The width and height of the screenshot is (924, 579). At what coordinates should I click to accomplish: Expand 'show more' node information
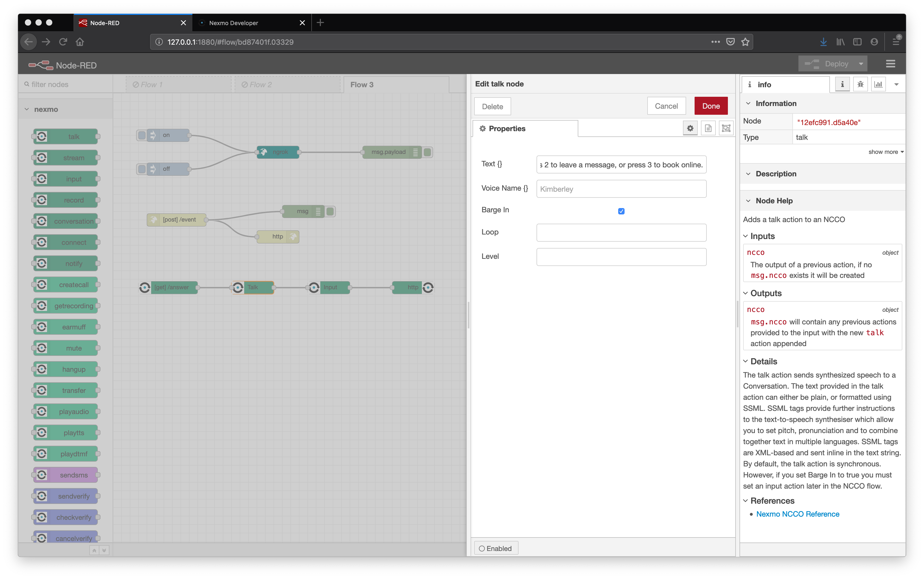pos(886,152)
